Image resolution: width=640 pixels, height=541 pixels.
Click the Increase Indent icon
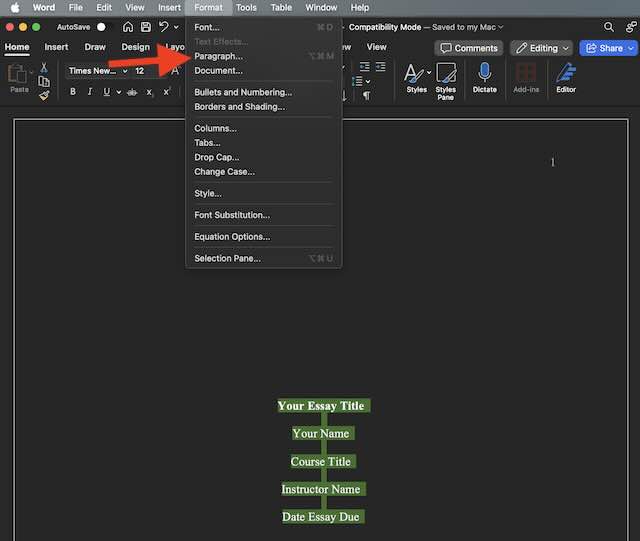(380, 67)
